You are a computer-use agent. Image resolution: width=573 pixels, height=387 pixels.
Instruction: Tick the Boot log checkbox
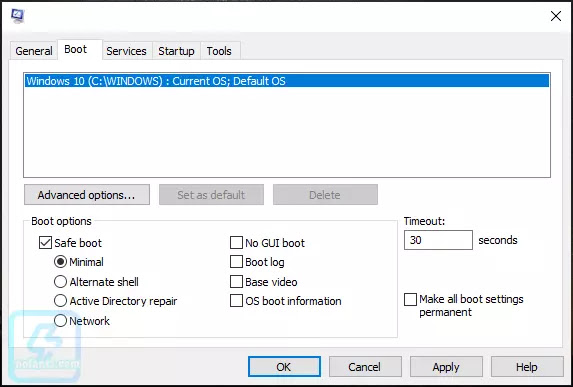click(x=236, y=262)
